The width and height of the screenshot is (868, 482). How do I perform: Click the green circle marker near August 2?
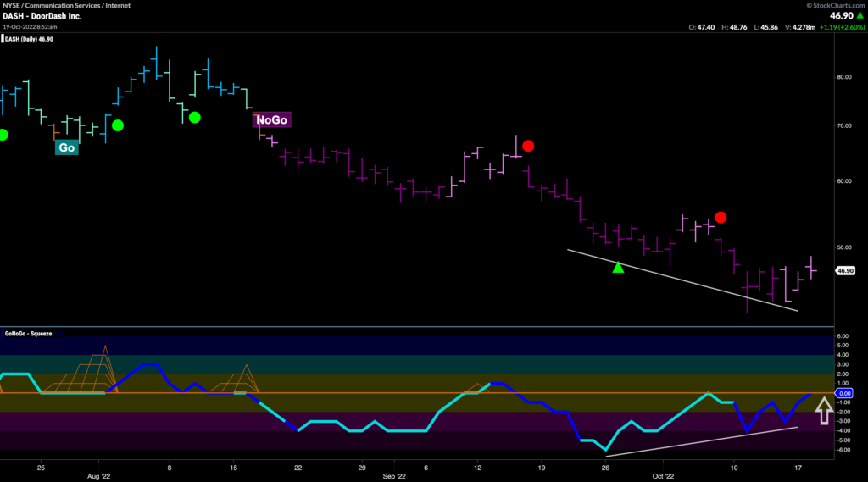(118, 125)
